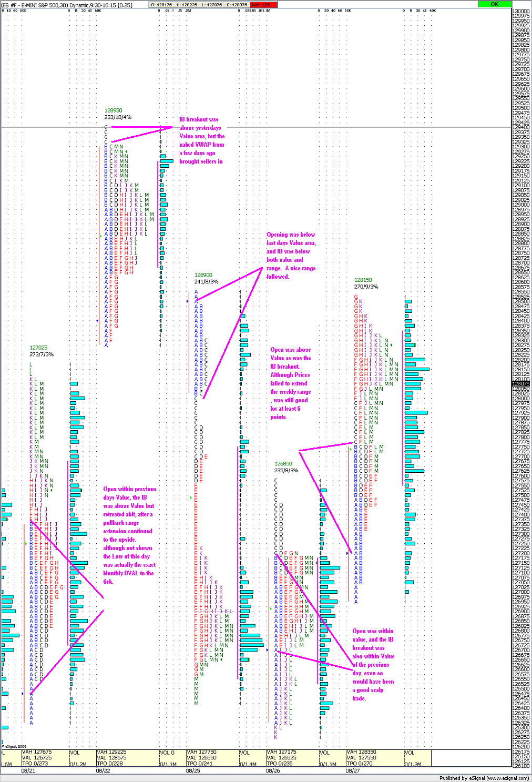The image size is (532, 782).
Task: Click the 270/9/3% statistics text
Action: click(366, 287)
